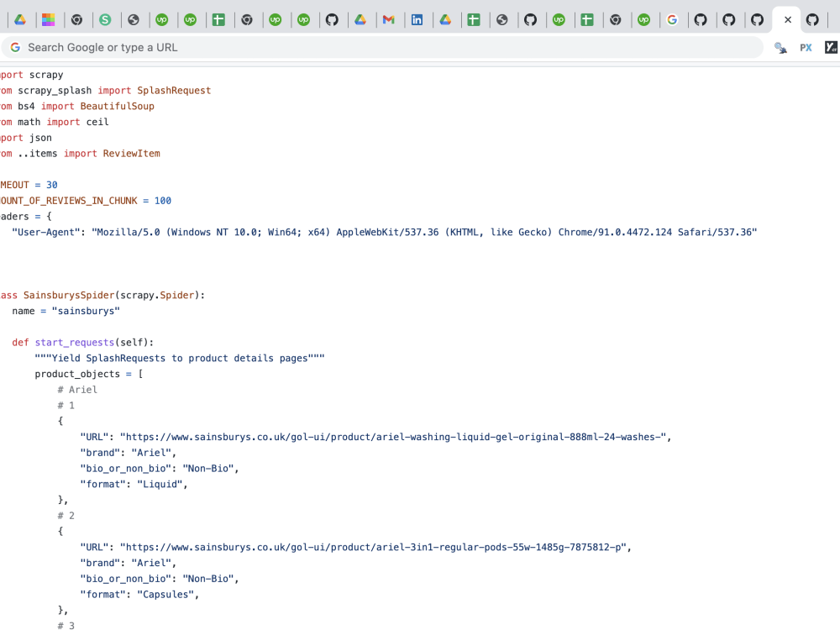Open the PX extension icon

point(806,48)
